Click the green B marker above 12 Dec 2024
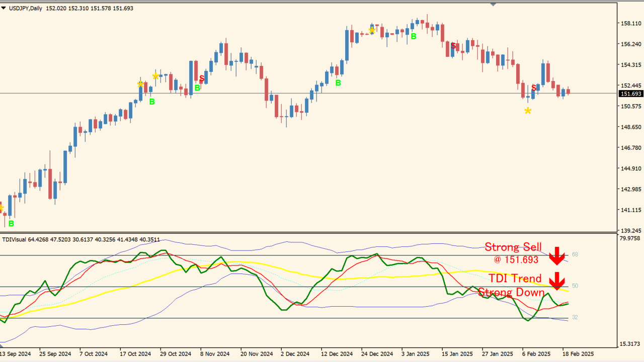The image size is (644, 362). (x=338, y=83)
